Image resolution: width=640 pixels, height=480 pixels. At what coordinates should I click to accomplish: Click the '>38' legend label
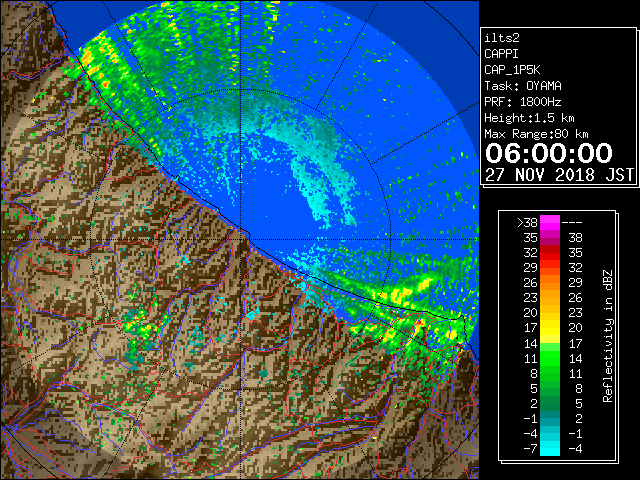point(527,223)
